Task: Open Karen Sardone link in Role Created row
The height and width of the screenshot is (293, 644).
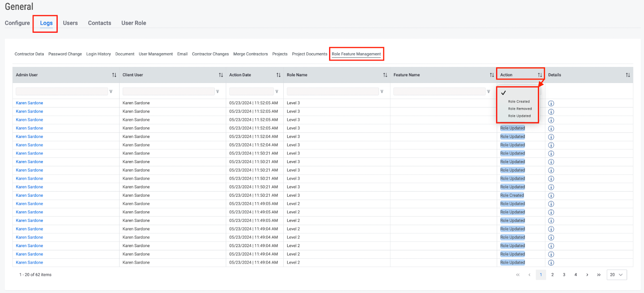Action: pyautogui.click(x=29, y=196)
